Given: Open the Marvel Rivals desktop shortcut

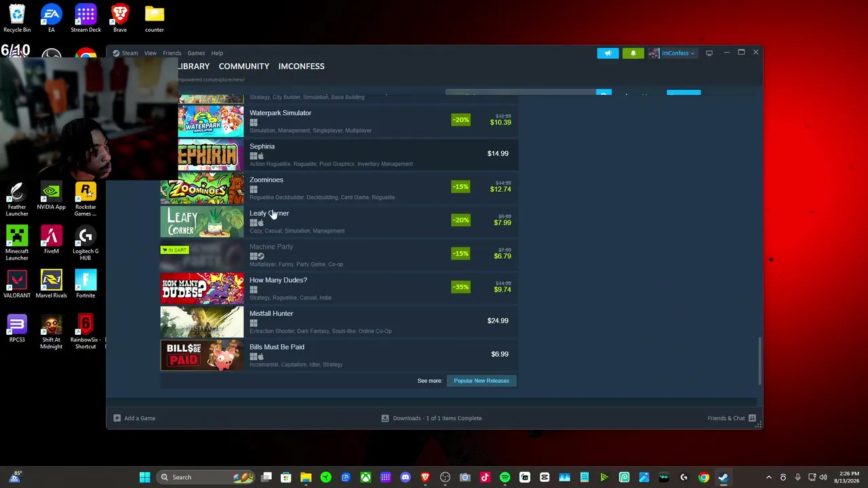Looking at the screenshot, I should coord(51,285).
